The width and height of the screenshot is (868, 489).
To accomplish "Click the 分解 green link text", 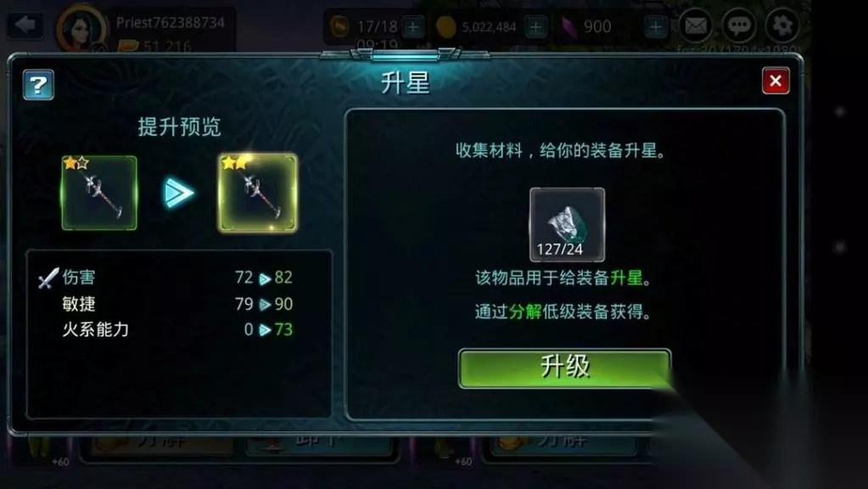I will coord(524,312).
